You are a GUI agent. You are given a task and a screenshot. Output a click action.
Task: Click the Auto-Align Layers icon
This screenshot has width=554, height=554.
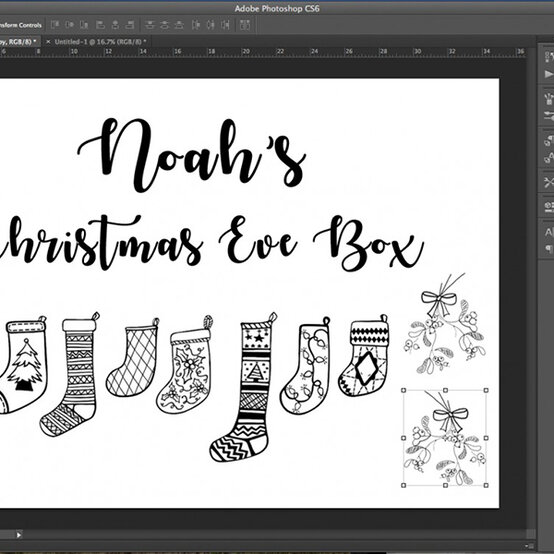click(x=244, y=25)
